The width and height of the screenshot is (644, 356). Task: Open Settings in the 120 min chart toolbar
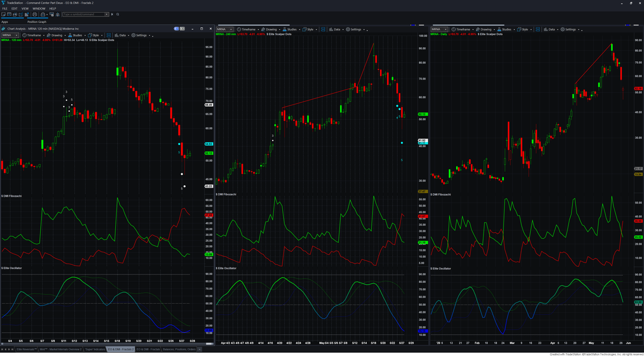pyautogui.click(x=139, y=35)
